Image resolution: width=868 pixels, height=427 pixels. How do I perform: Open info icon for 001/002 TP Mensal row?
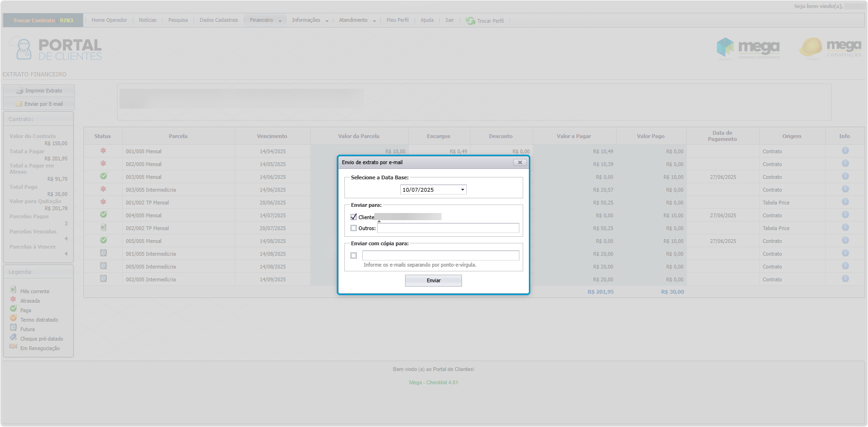(845, 202)
